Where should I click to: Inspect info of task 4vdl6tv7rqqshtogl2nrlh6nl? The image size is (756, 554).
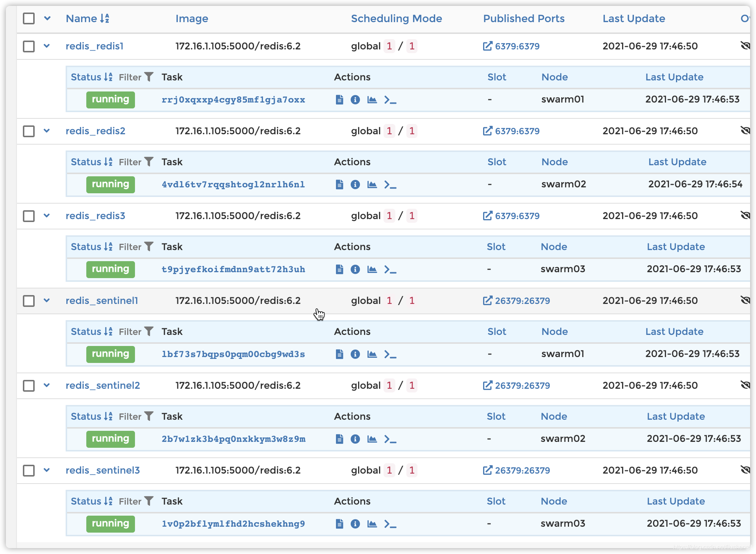coord(355,184)
